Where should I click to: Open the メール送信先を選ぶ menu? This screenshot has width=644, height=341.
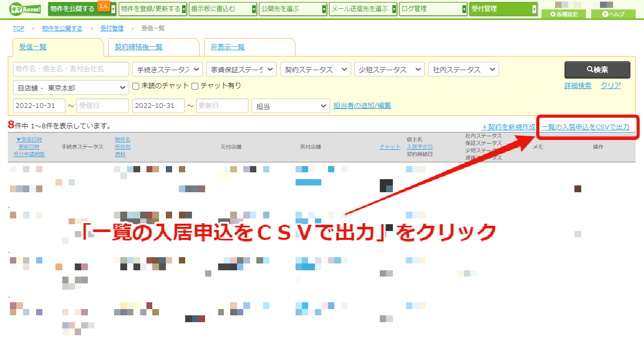(x=363, y=9)
